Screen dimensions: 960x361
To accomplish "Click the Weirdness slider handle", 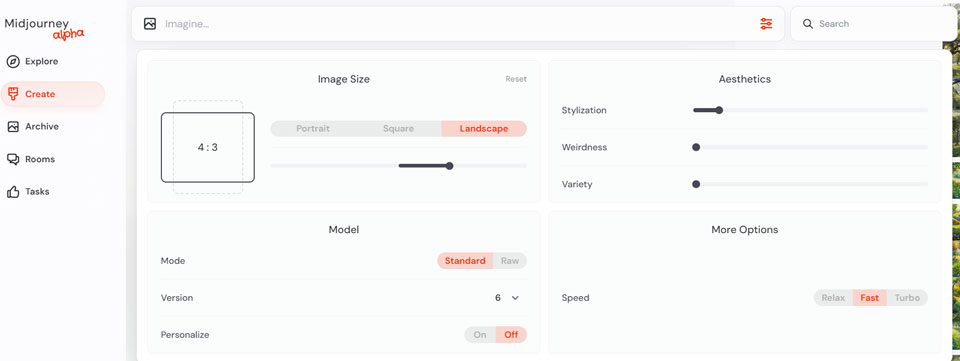I will coord(696,147).
